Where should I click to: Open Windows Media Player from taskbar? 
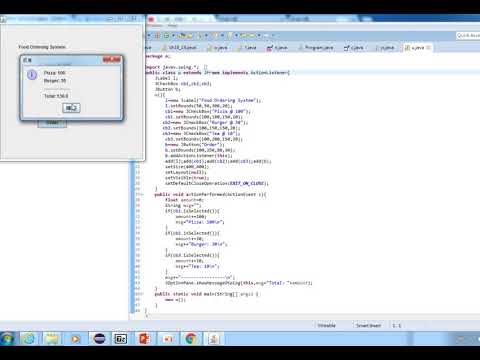[x=76, y=339]
